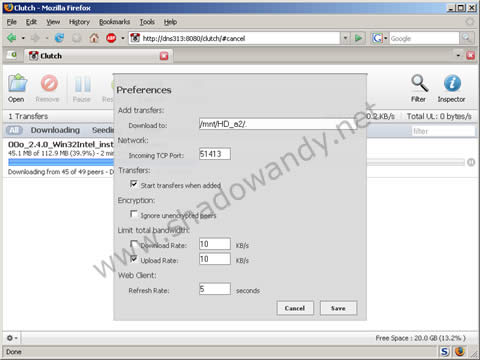Expand the back button history dropdown
480x360 pixels.
tap(23, 38)
